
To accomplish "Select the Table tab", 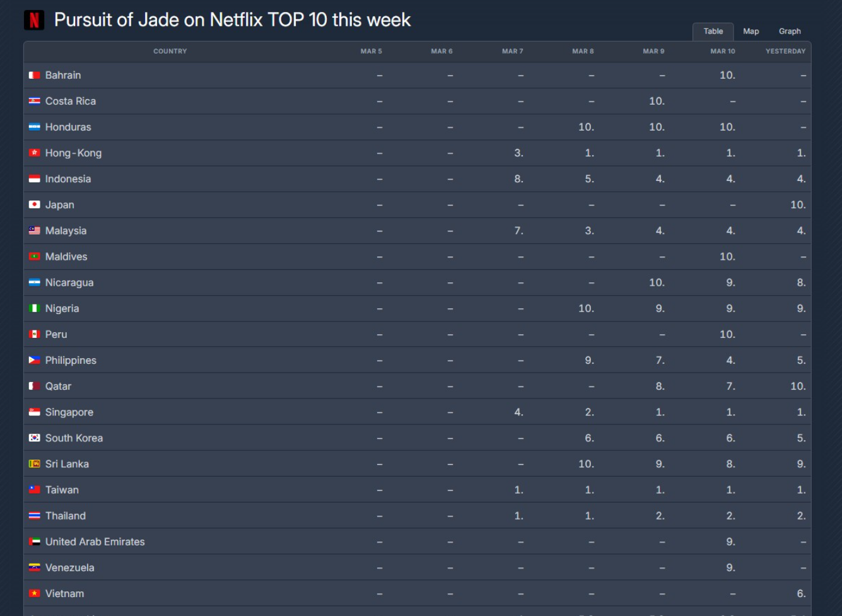I will pos(713,32).
